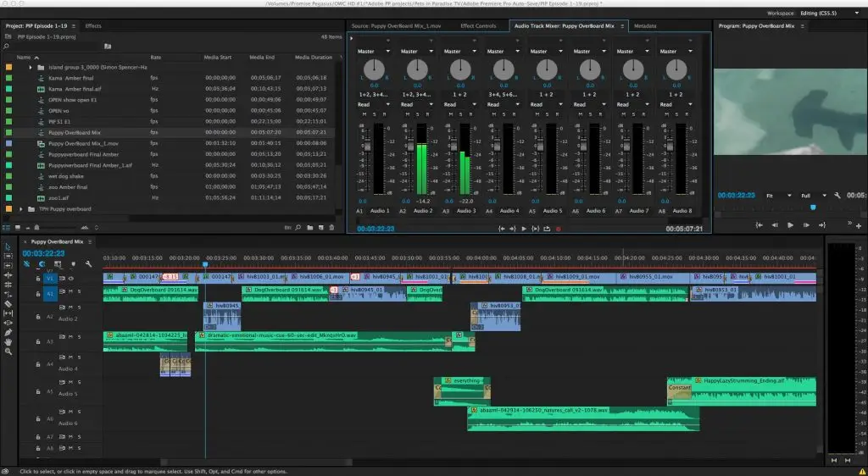
Task: Toggle lock on track A5
Action: [x=37, y=391]
